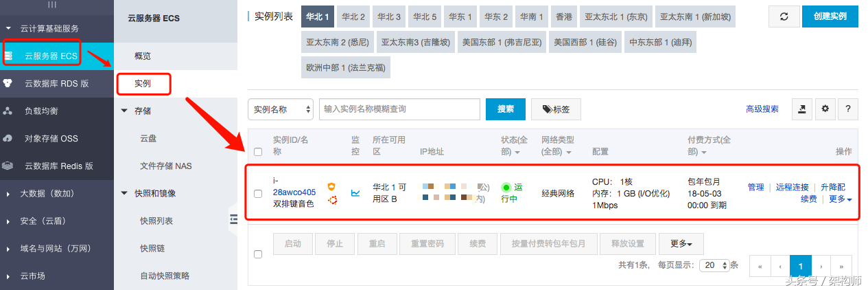Click 升降配 link for the instance
Viewport: 868px width, 290px height.
coord(833,187)
